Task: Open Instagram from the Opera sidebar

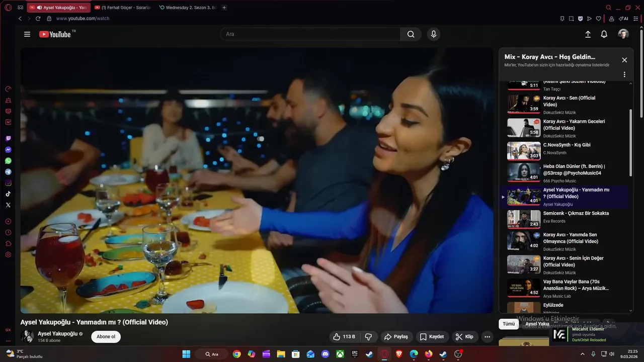Action: (x=8, y=183)
